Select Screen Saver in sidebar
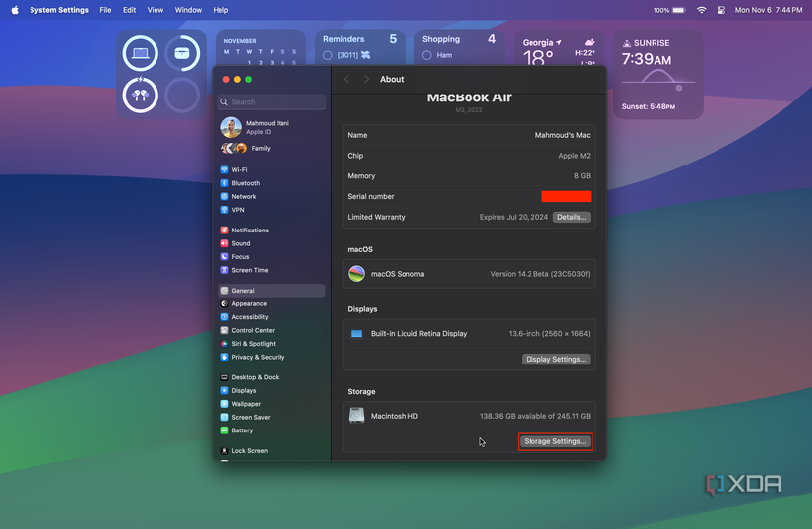812x529 pixels. pyautogui.click(x=272, y=417)
